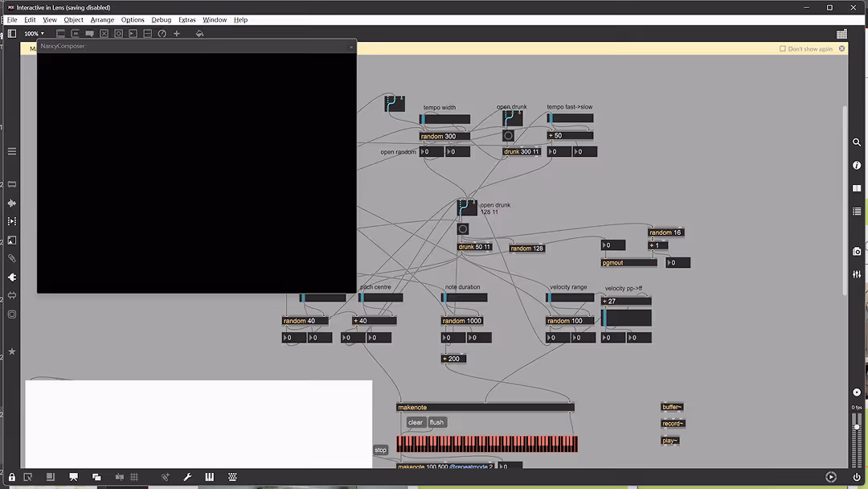
Task: Open the format palette paint bucket icon
Action: coord(199,33)
